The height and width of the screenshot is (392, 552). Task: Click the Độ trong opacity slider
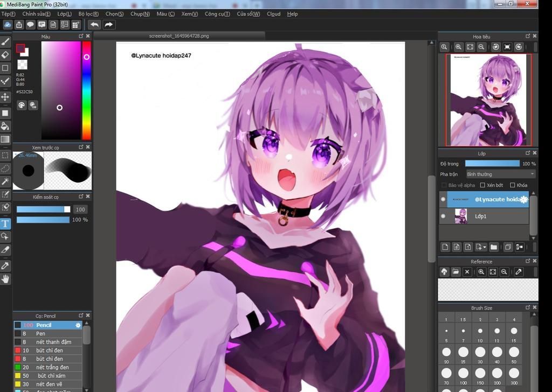(492, 164)
